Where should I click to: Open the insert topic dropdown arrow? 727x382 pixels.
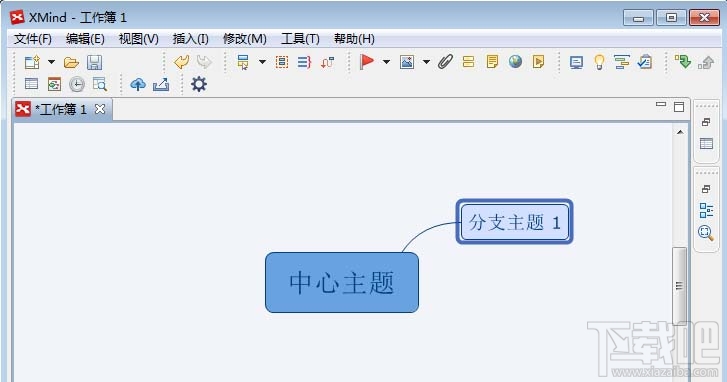coord(262,62)
